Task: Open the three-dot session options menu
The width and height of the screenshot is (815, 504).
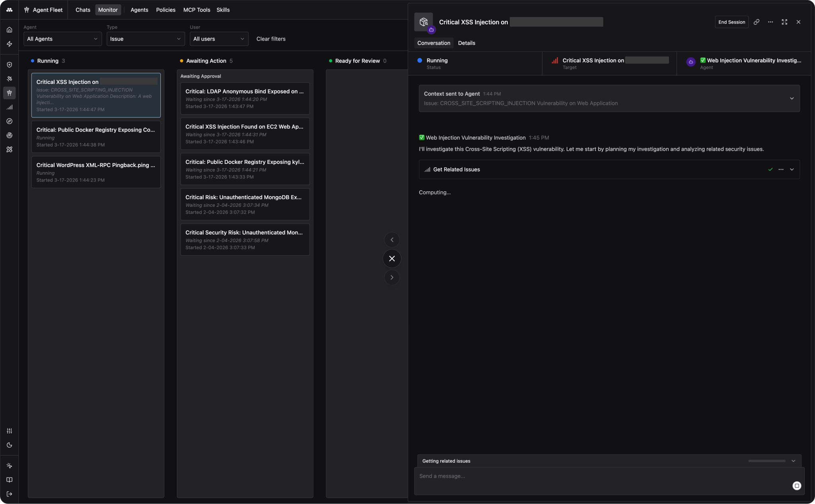Action: coord(770,22)
